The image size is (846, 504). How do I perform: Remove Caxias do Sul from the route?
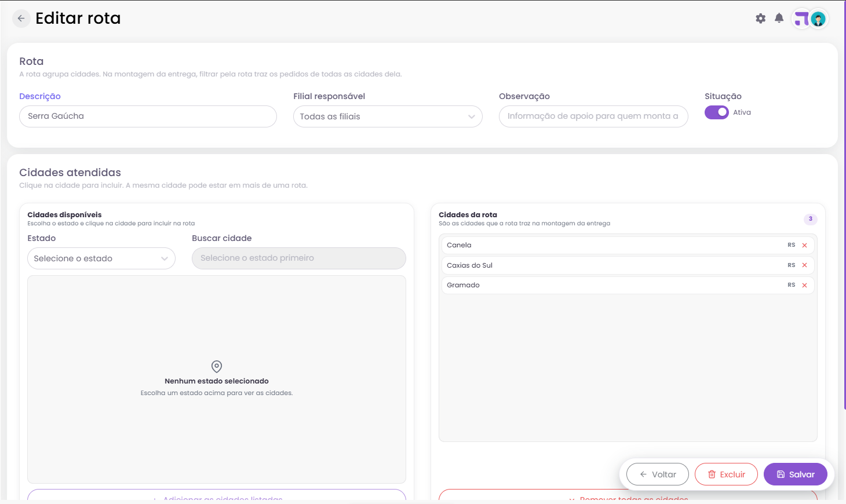(x=804, y=265)
